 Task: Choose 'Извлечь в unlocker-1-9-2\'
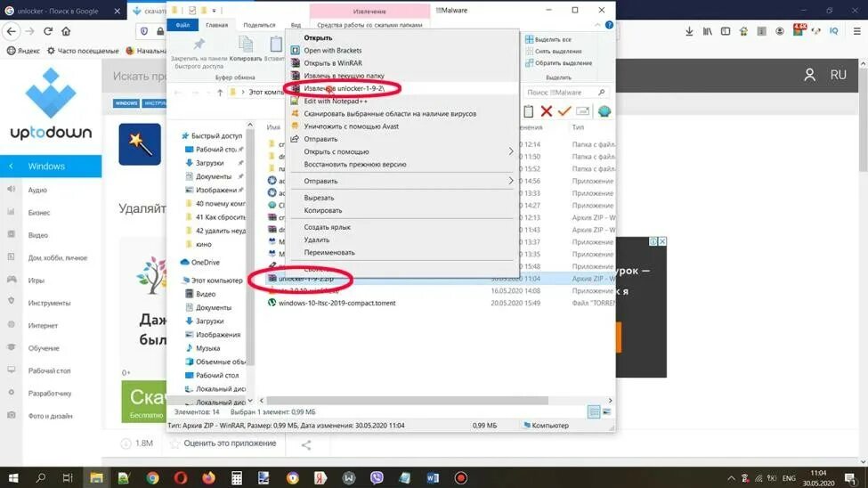pos(344,88)
